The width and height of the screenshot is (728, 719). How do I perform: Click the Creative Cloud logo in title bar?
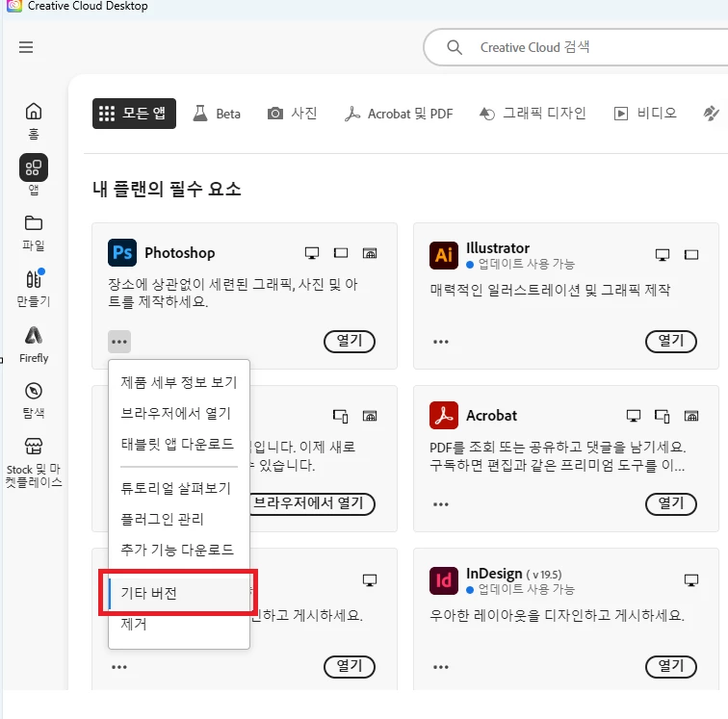[14, 6]
